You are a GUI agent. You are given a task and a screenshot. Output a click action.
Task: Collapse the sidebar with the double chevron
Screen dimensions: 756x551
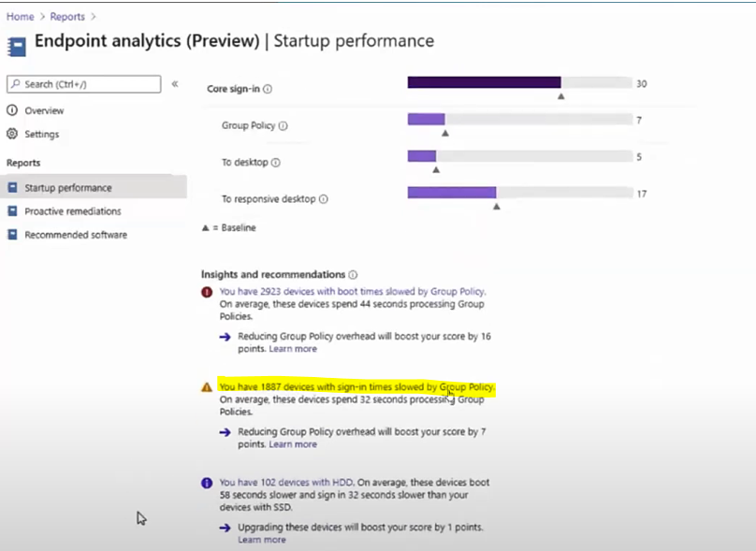pyautogui.click(x=175, y=84)
